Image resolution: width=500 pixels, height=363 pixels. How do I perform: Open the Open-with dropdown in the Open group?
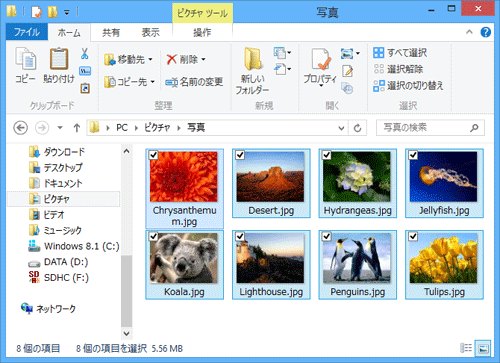[358, 53]
